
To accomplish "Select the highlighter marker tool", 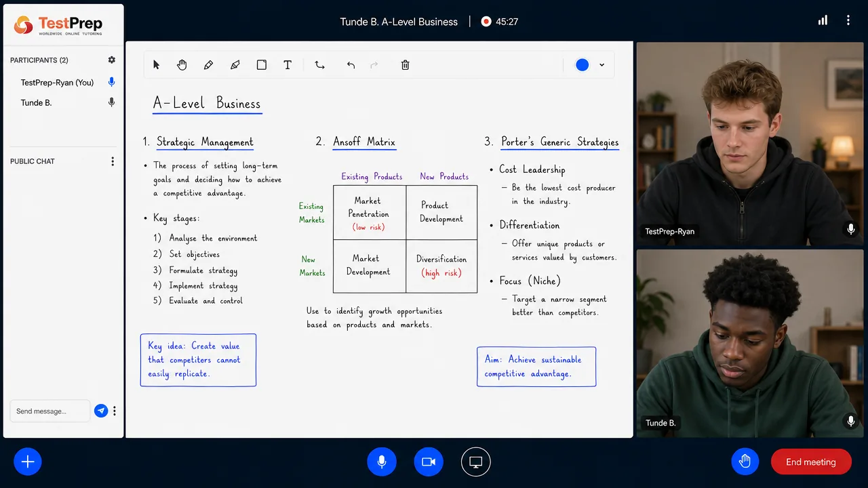I will coord(235,65).
